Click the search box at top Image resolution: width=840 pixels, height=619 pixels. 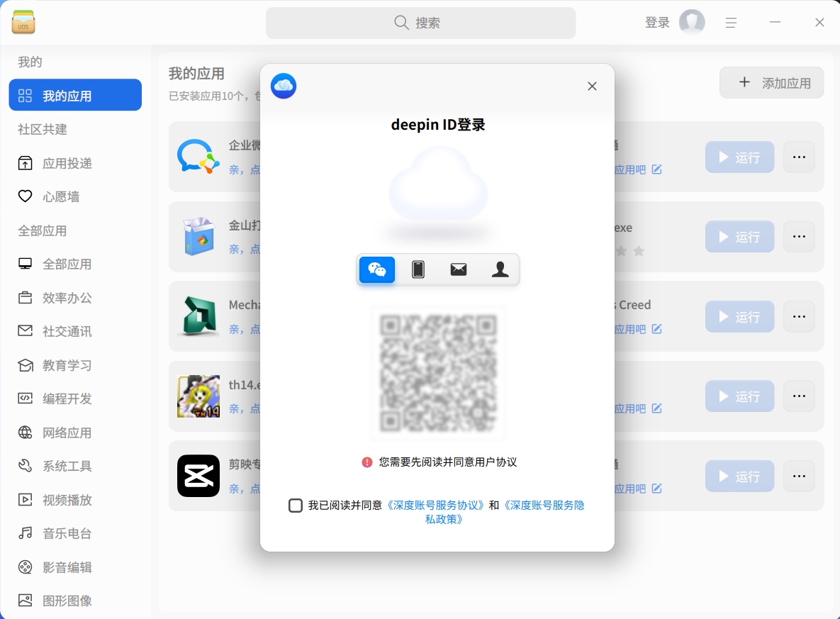tap(420, 23)
